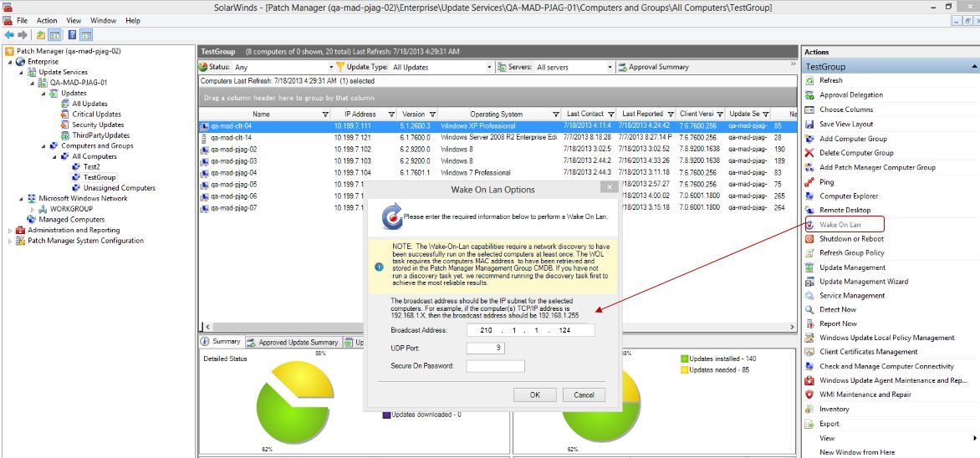Viewport: 980px width, 458px height.
Task: Click the Approval Delegation icon
Action: tap(809, 95)
